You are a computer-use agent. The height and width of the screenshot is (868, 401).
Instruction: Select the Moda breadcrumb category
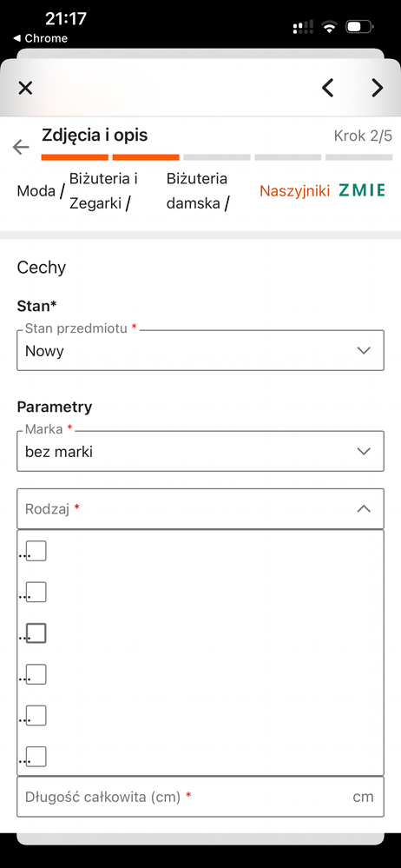36,191
